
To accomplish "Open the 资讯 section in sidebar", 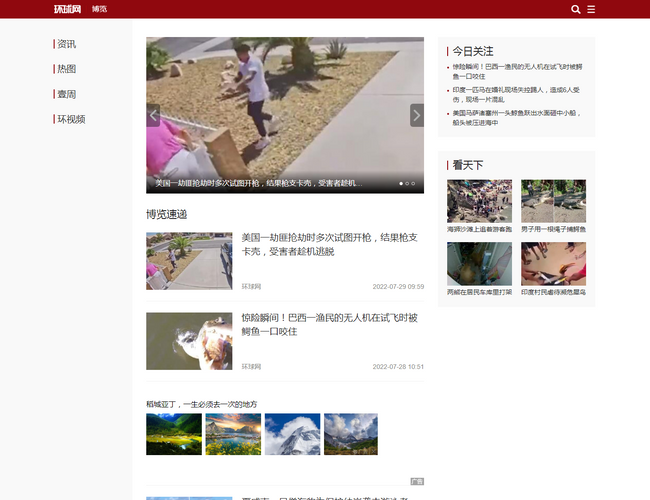I will 66,44.
